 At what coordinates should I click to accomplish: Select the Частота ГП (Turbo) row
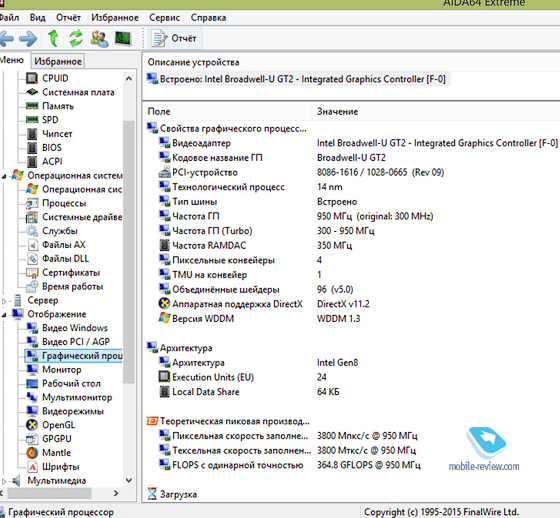pyautogui.click(x=266, y=231)
